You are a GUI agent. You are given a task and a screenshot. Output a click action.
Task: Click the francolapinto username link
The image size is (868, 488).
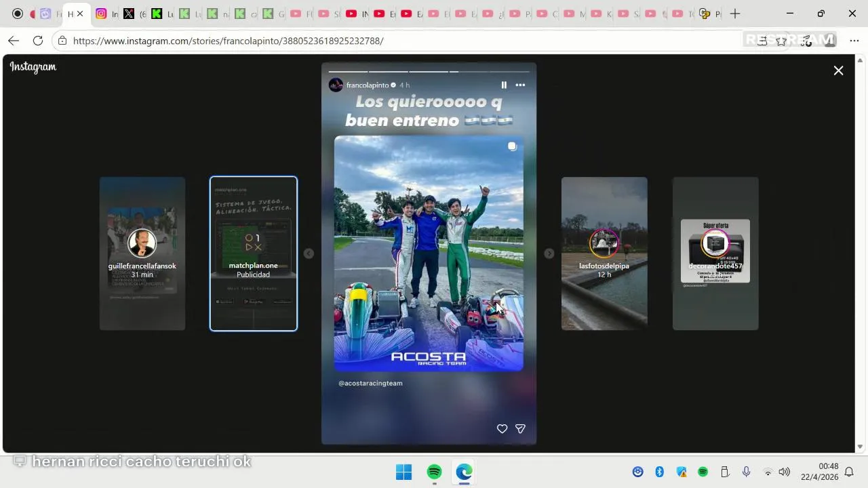(x=368, y=85)
